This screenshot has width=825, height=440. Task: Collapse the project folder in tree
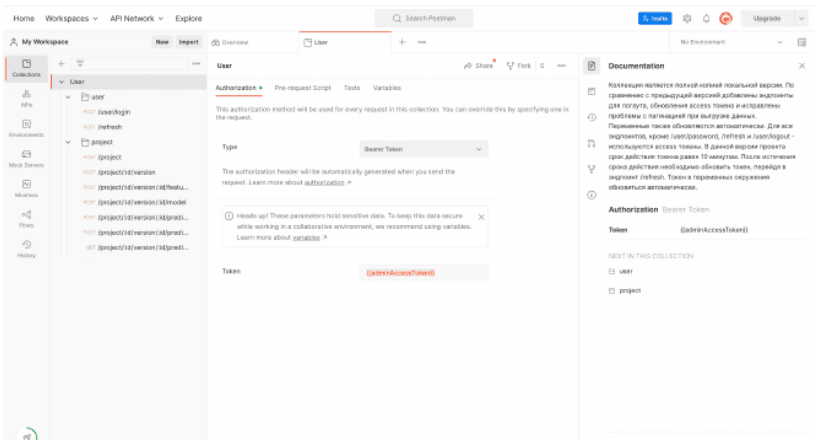pyautogui.click(x=69, y=142)
